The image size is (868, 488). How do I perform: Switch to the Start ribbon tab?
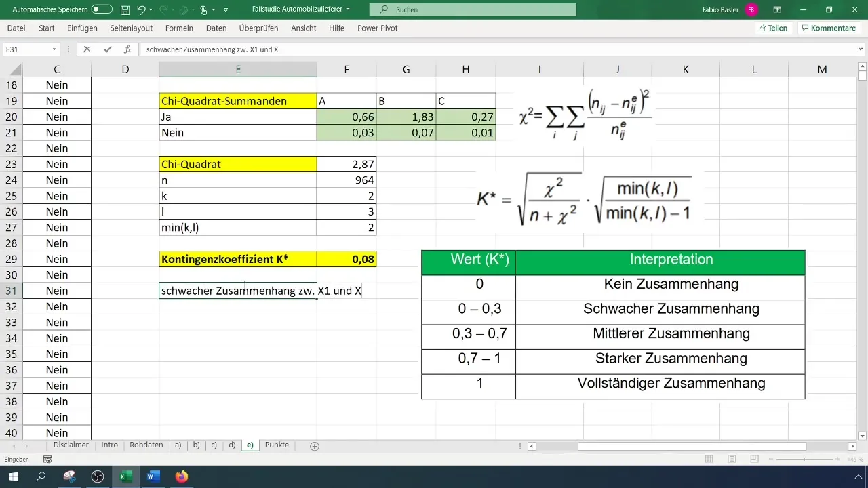click(x=47, y=28)
